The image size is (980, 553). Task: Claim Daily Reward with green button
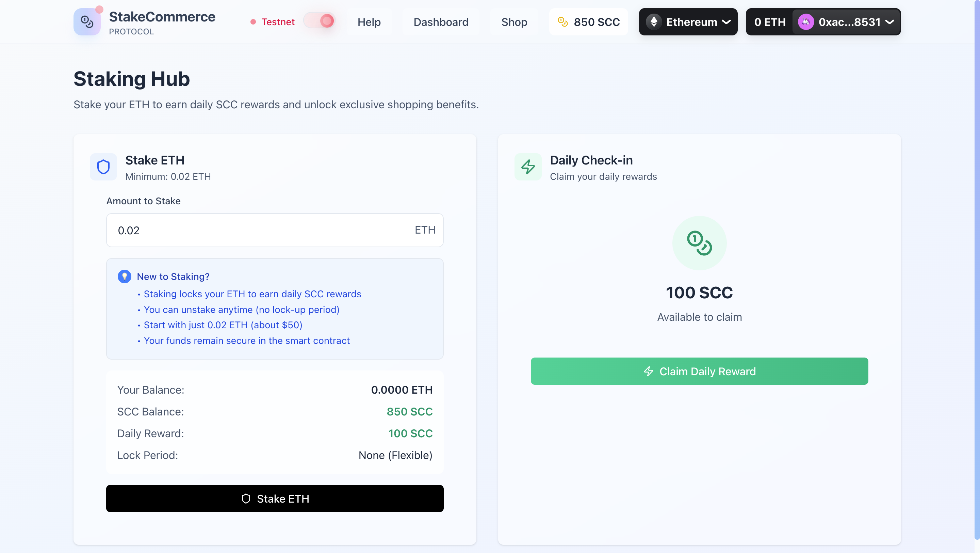point(699,371)
